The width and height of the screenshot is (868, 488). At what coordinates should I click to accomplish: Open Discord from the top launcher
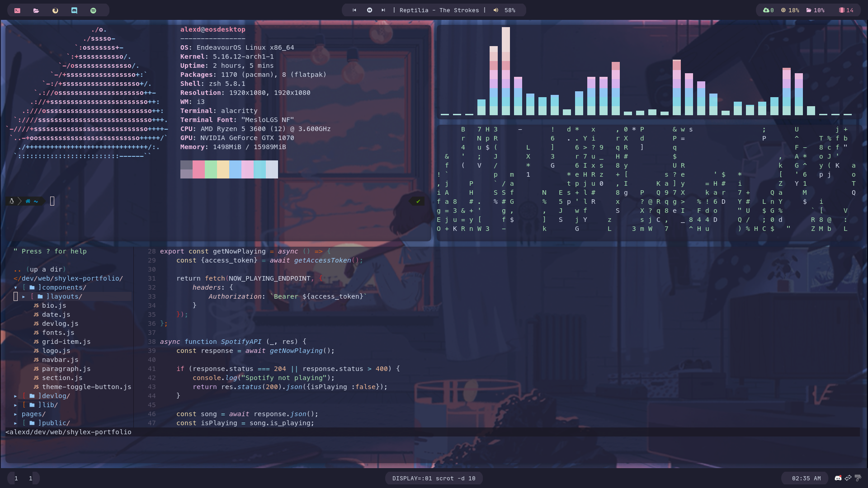tap(74, 10)
